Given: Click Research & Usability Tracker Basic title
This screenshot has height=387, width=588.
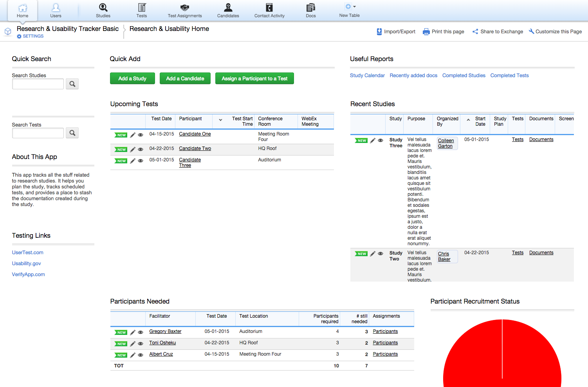Looking at the screenshot, I should coord(68,29).
